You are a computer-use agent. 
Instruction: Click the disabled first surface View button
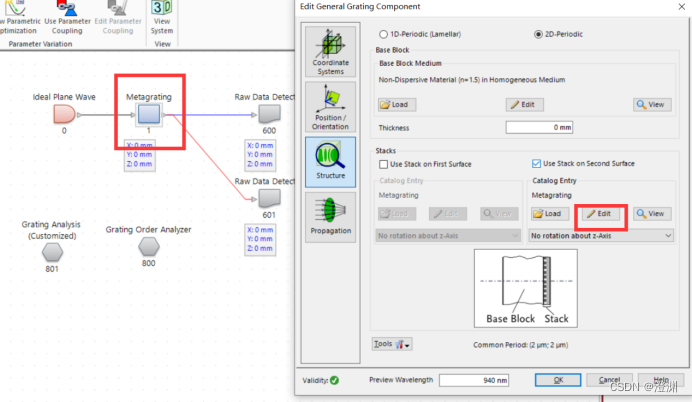tap(499, 214)
